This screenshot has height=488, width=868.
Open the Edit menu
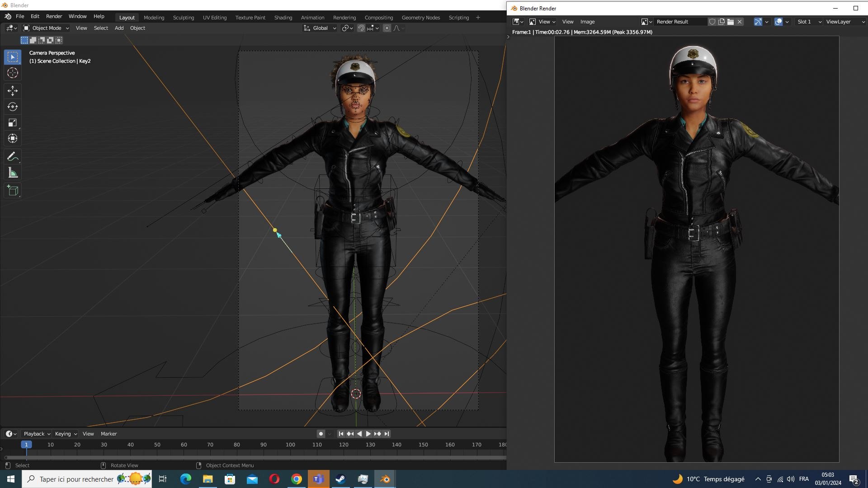click(x=35, y=16)
